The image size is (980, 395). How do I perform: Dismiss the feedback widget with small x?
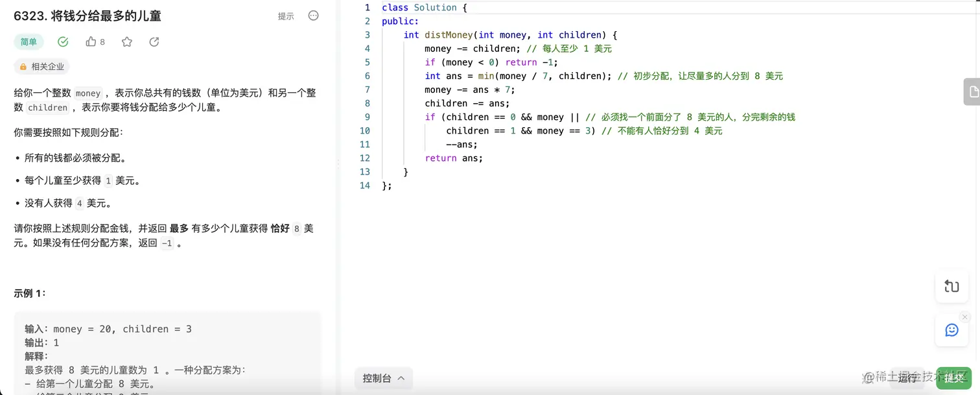click(x=965, y=317)
